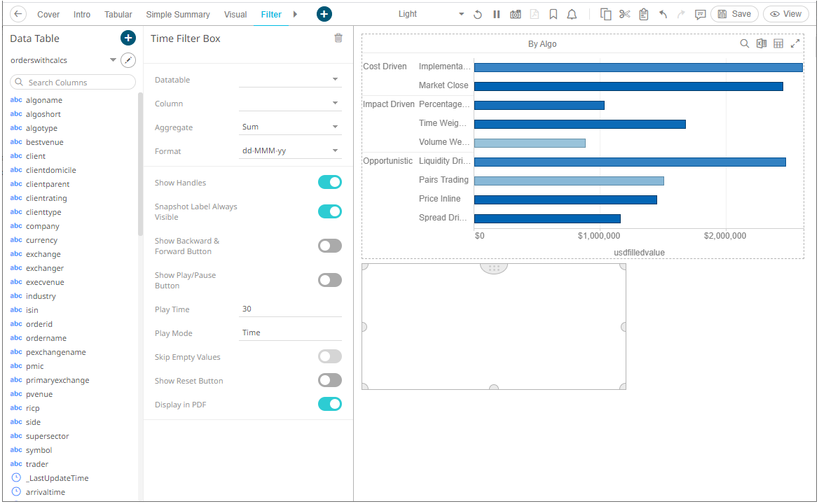The image size is (819, 504).
Task: Click the Save button
Action: coord(734,14)
